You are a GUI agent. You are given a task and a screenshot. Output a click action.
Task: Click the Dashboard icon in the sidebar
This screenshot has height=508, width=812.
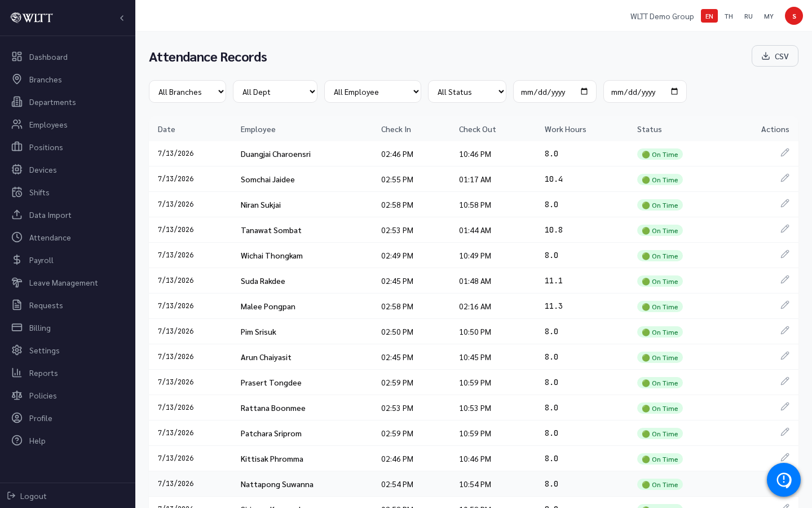click(x=17, y=56)
